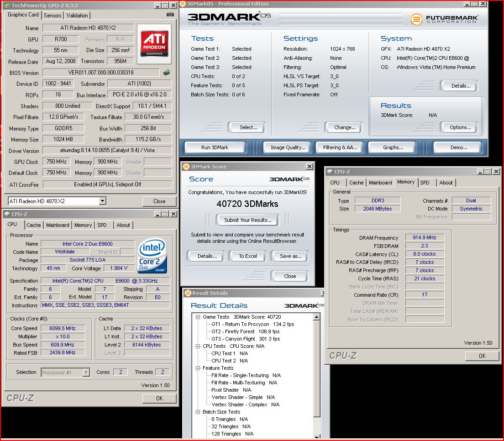Collapse the Feature Tests tree node
Screen dimensions: 504x441
[198, 368]
